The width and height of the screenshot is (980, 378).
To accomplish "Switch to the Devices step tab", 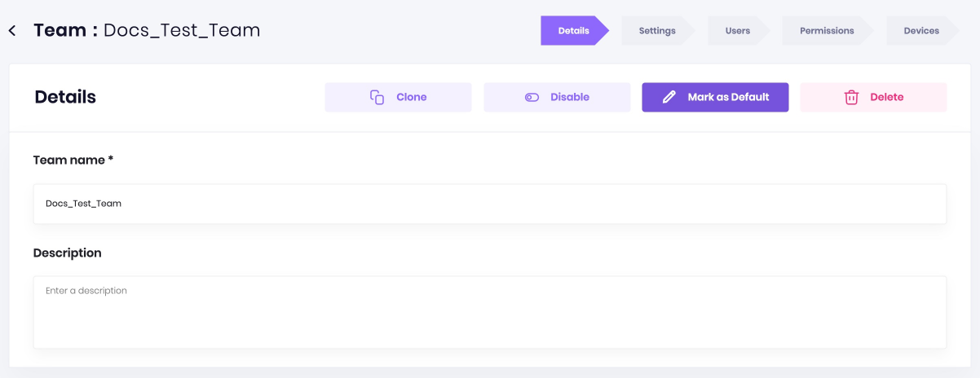I will (921, 31).
